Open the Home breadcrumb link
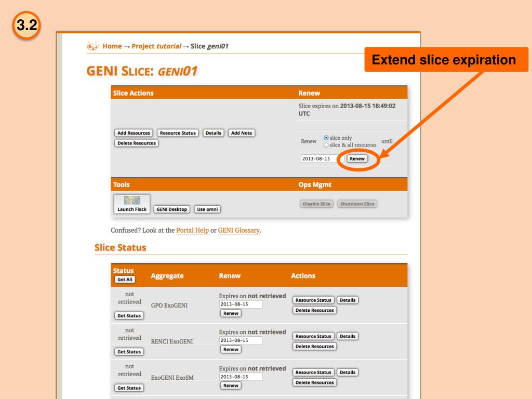Viewport: 532px width, 399px height. tap(112, 46)
